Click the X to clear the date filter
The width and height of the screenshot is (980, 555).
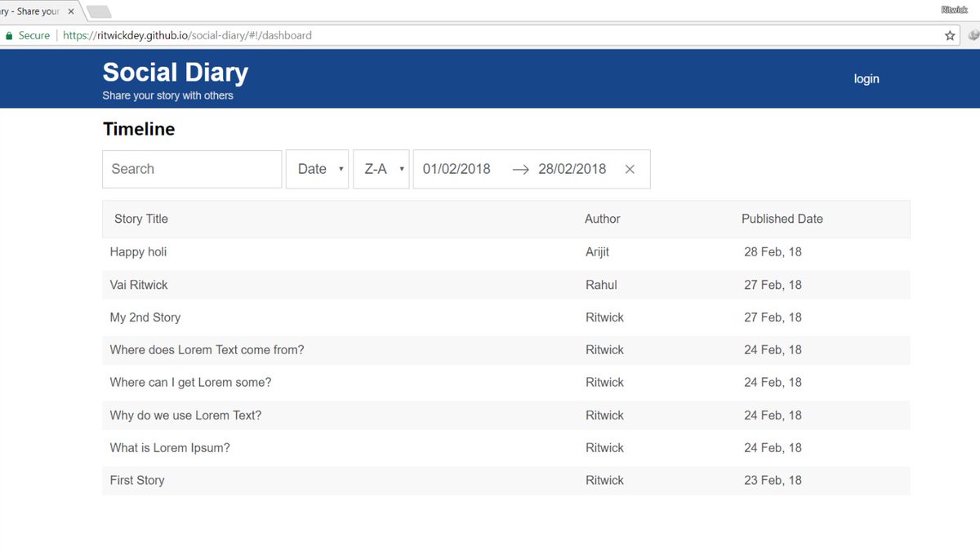(630, 169)
